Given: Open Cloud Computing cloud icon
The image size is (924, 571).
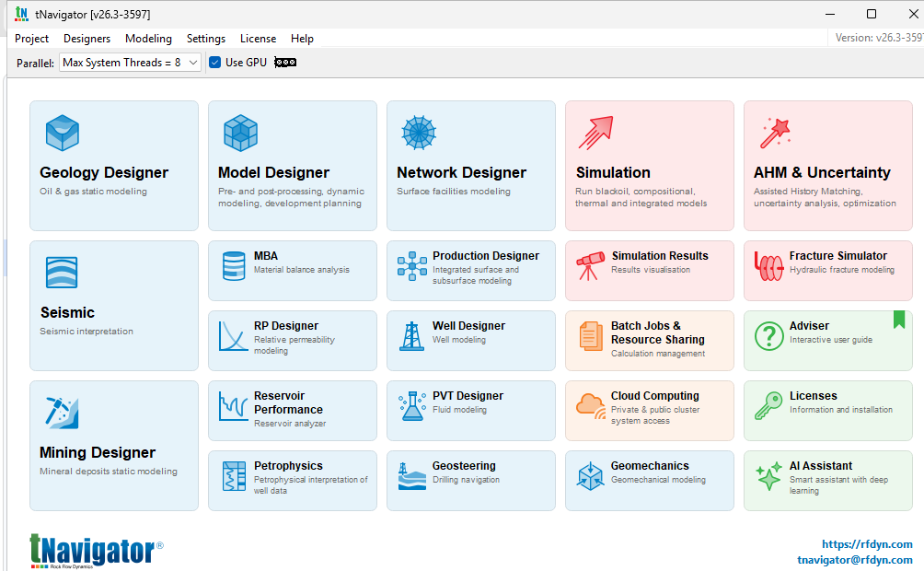Looking at the screenshot, I should pos(591,406).
